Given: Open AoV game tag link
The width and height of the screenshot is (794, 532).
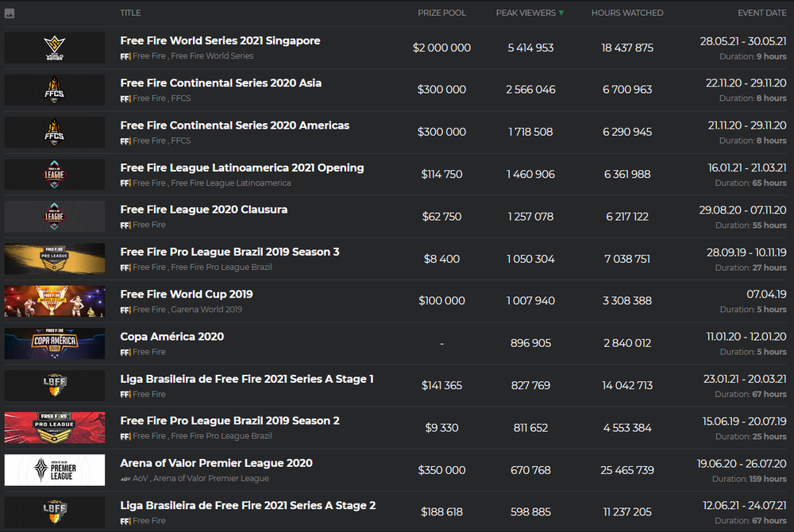Looking at the screenshot, I should pyautogui.click(x=141, y=478).
